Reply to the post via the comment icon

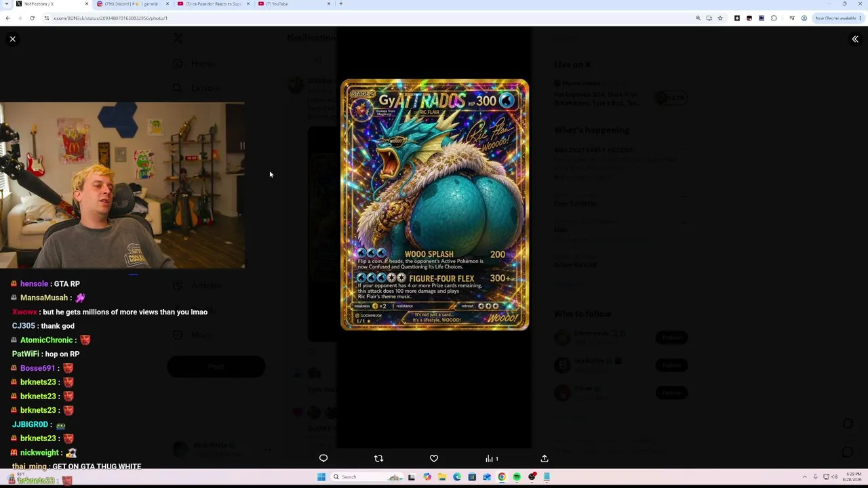click(x=323, y=459)
